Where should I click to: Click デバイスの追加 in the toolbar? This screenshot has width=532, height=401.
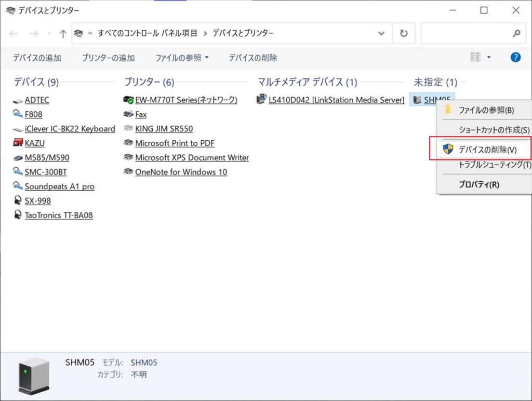coord(37,58)
